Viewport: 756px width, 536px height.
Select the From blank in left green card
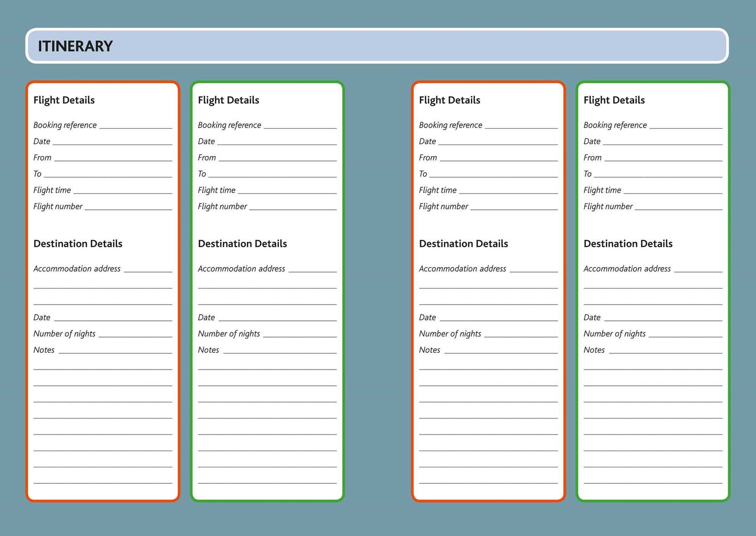278,158
